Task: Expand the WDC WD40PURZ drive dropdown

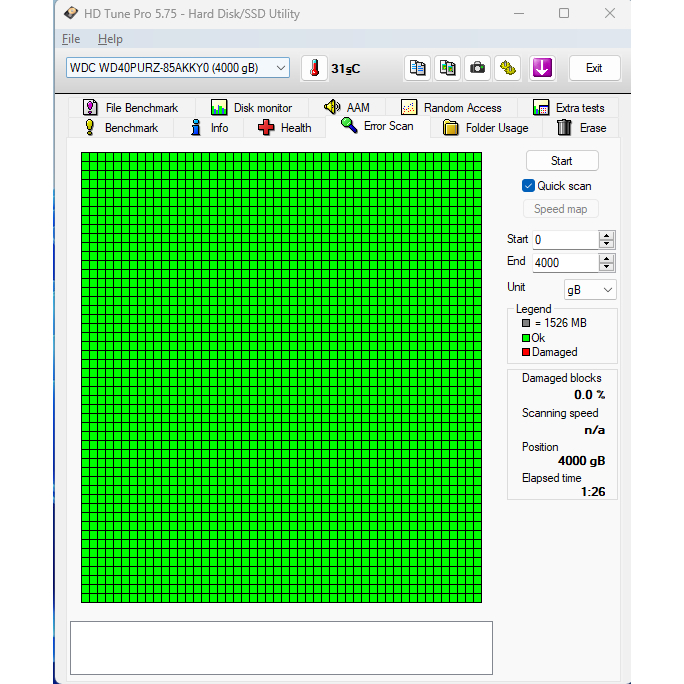Action: (280, 68)
